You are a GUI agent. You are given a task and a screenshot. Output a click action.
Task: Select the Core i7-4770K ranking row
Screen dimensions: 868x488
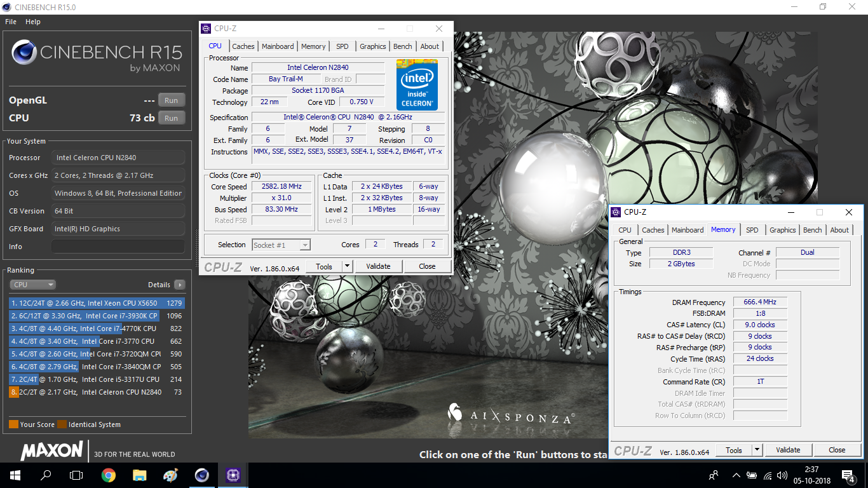point(97,329)
